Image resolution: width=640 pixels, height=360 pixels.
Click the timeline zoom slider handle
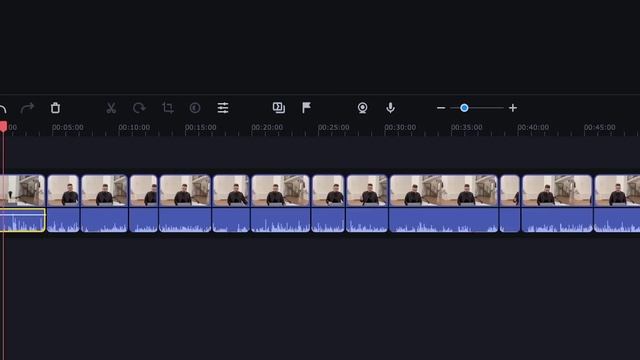(x=464, y=108)
